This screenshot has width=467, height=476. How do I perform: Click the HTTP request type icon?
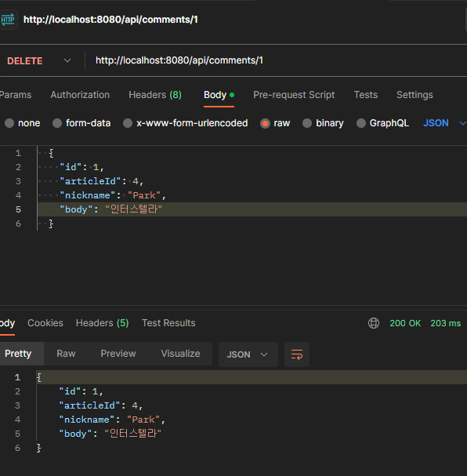[8, 20]
